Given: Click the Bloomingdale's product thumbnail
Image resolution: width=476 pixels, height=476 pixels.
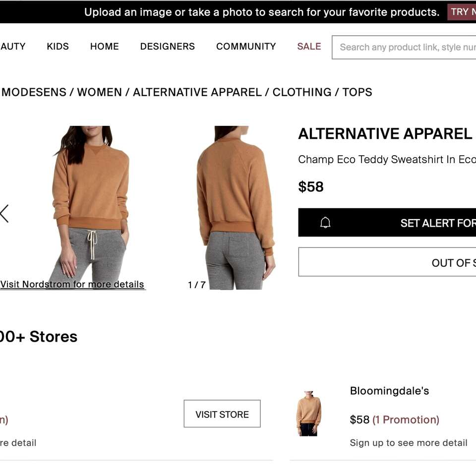Looking at the screenshot, I should click(x=308, y=414).
